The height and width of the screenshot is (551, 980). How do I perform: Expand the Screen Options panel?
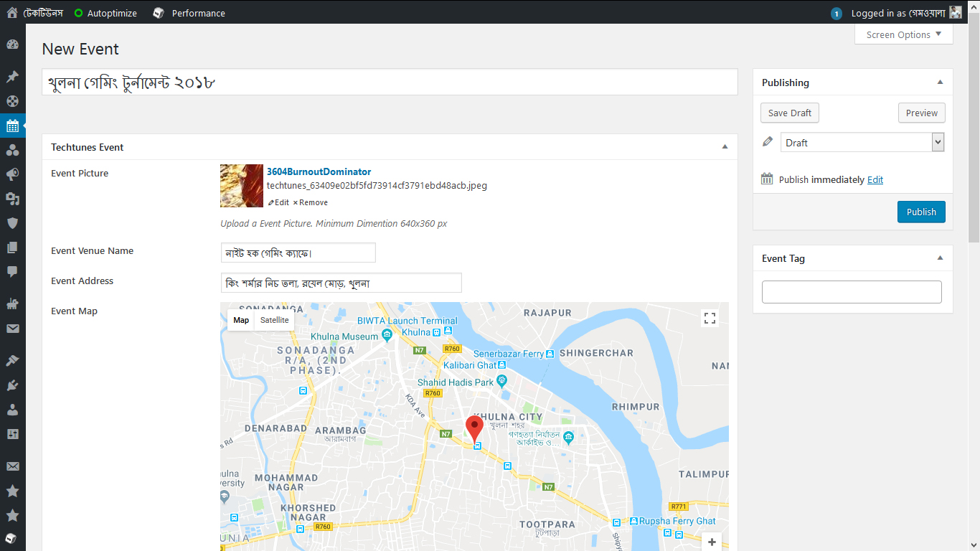904,34
